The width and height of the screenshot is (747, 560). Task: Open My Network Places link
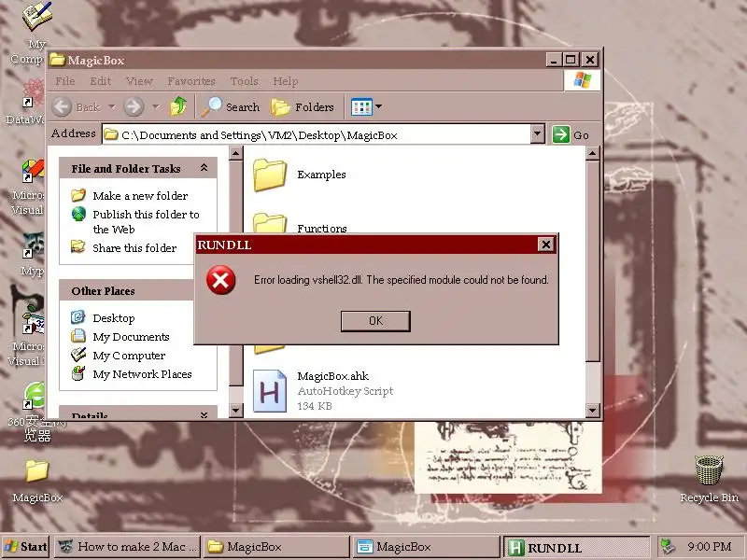tap(142, 374)
